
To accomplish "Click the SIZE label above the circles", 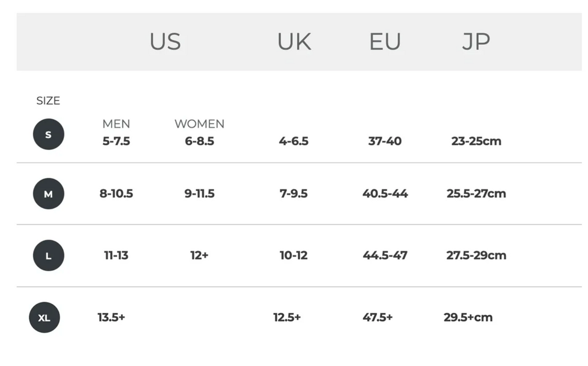I will (x=48, y=100).
